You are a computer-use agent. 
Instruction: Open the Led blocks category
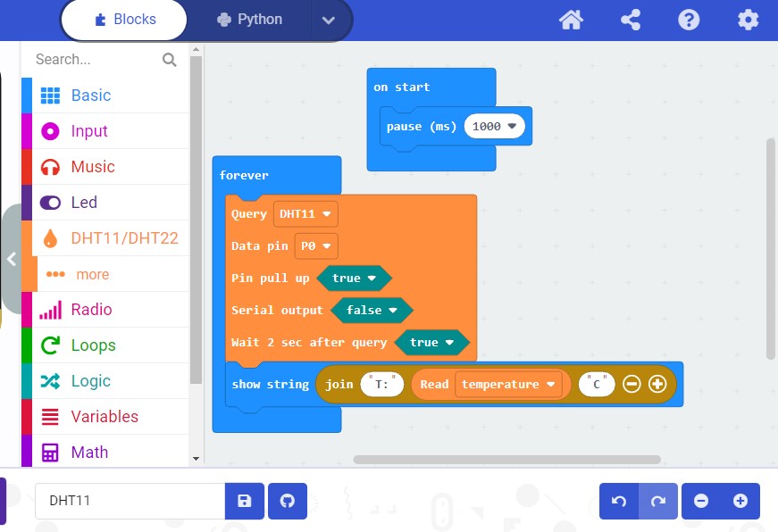point(105,203)
